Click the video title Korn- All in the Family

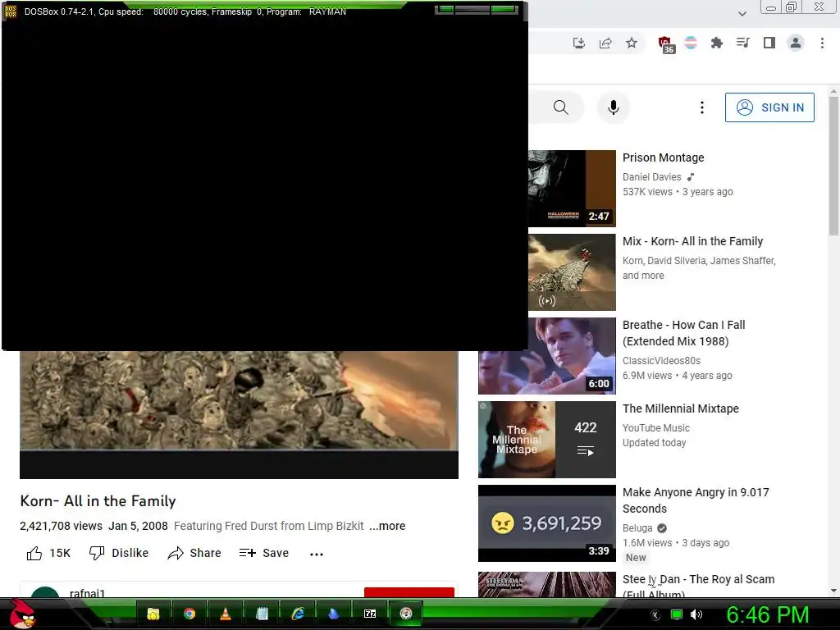point(98,501)
